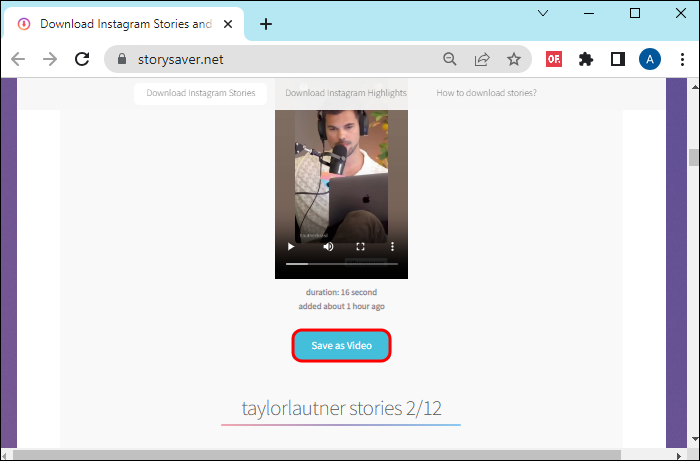Click the Download Instagram Stories nav item

coord(200,93)
